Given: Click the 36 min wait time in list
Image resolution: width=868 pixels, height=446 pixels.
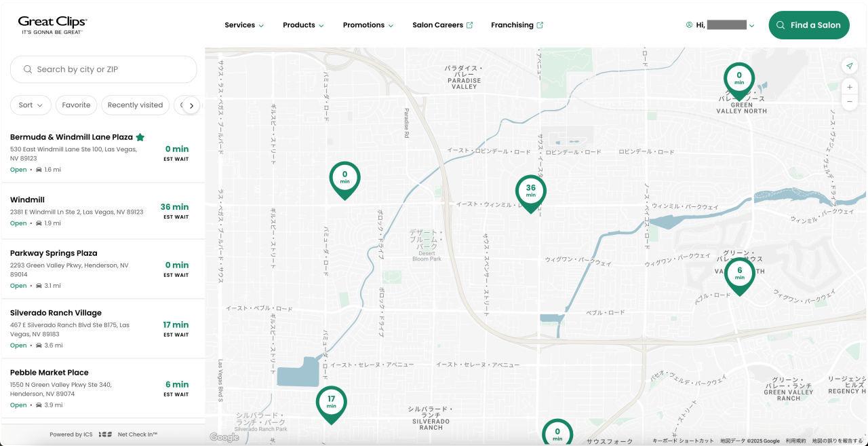Looking at the screenshot, I should click(174, 207).
